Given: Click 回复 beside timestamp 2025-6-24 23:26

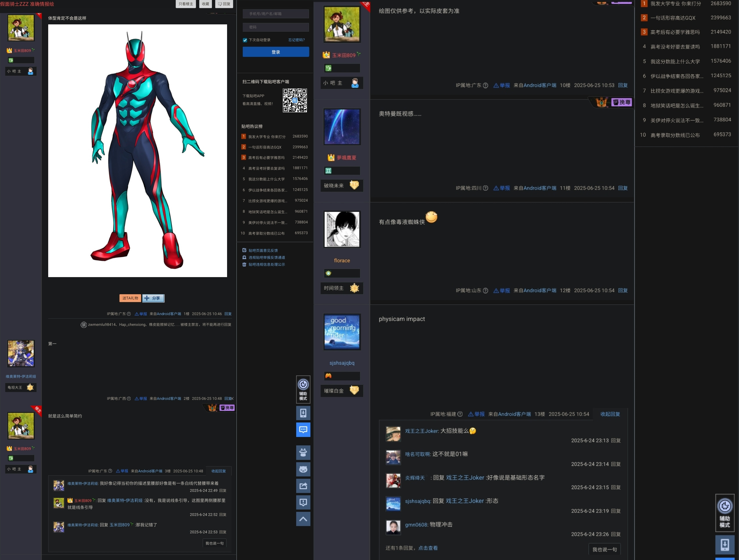Looking at the screenshot, I should pyautogui.click(x=616, y=535).
